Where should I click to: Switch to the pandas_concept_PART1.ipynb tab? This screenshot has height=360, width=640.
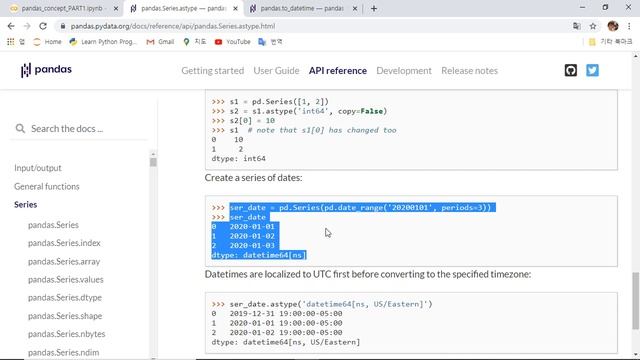[x=61, y=9]
